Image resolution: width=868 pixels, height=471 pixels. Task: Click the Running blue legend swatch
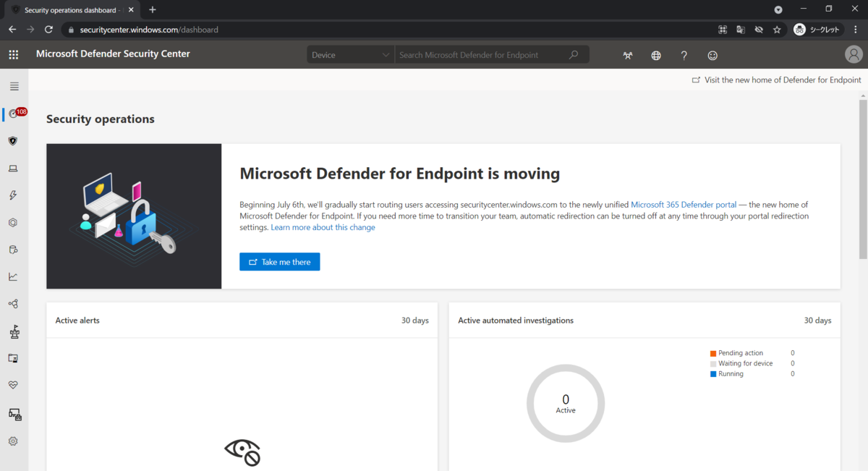713,374
